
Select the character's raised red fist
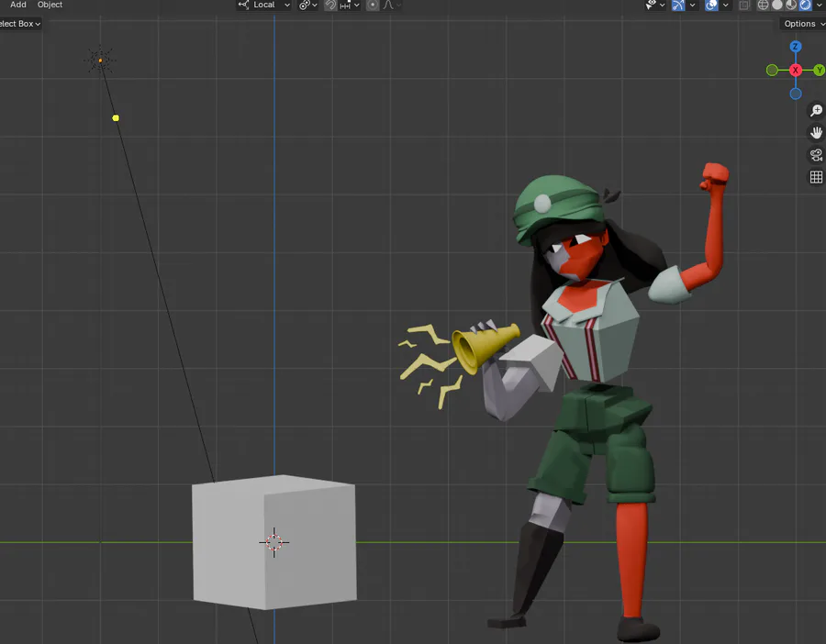click(x=715, y=176)
